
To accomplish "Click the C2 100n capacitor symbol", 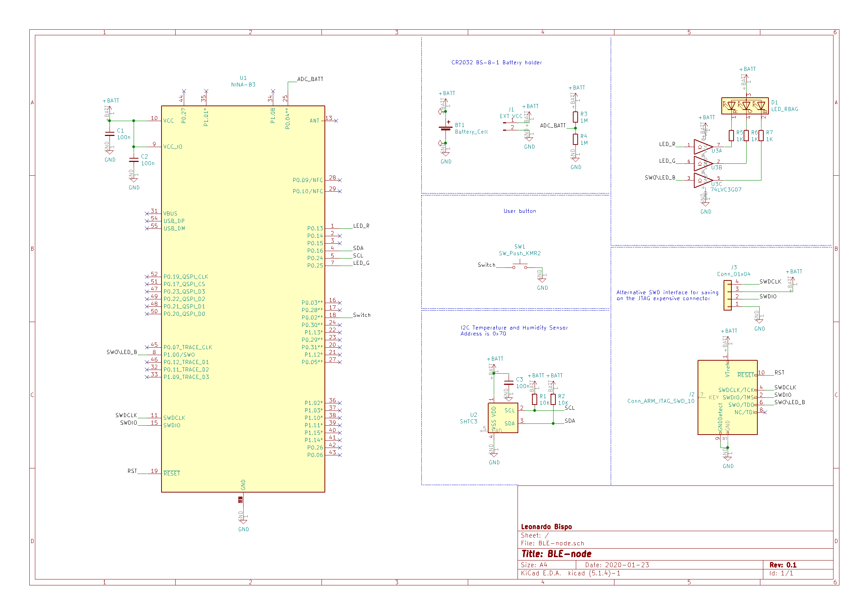I will pos(134,160).
